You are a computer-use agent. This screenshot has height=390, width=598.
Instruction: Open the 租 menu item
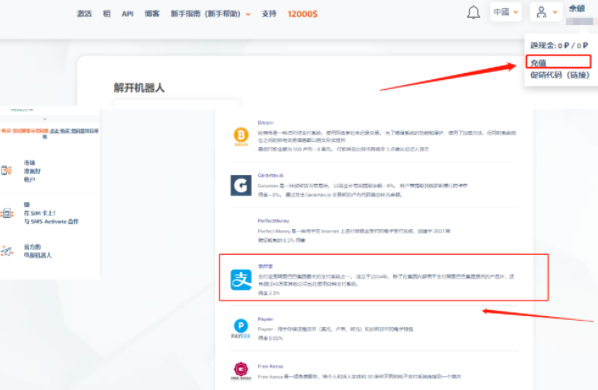[107, 14]
